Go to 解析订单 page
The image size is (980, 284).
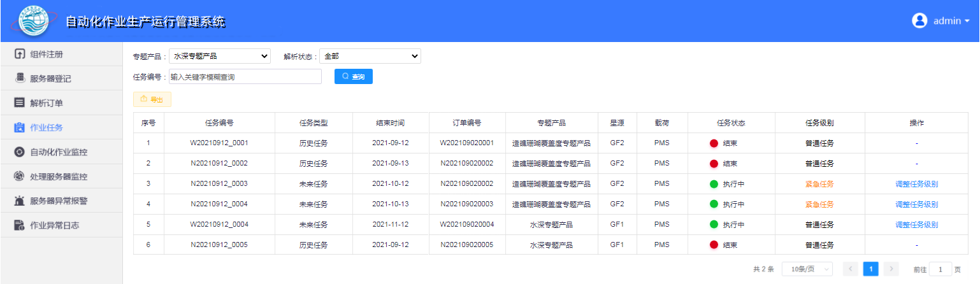[x=61, y=103]
